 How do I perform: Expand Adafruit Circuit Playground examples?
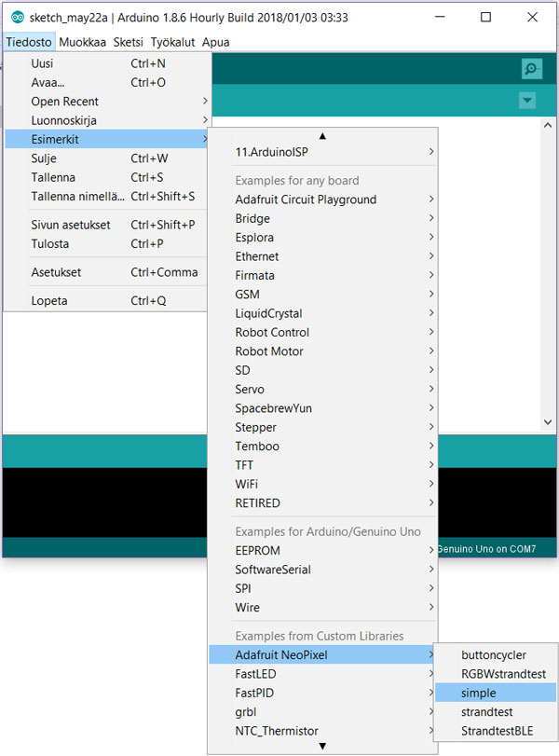tap(323, 199)
